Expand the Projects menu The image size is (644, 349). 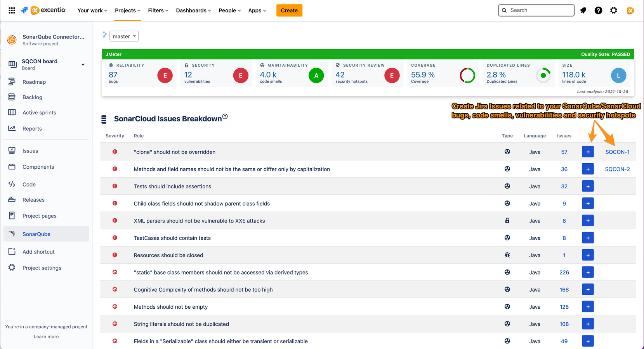tap(128, 10)
